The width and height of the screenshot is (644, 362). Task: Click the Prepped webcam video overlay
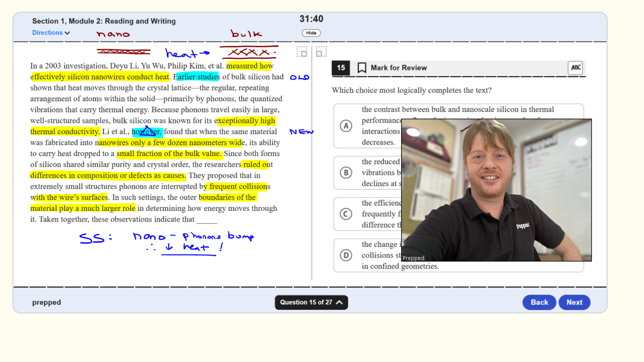[496, 190]
